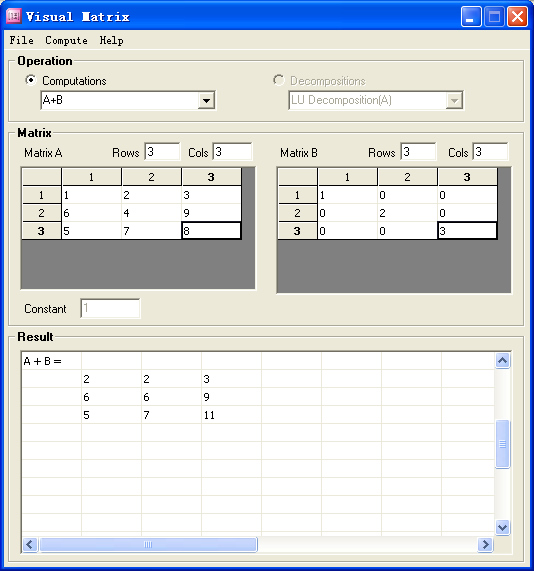Click the Constant input field
Screen dimensions: 534x571
click(110, 308)
